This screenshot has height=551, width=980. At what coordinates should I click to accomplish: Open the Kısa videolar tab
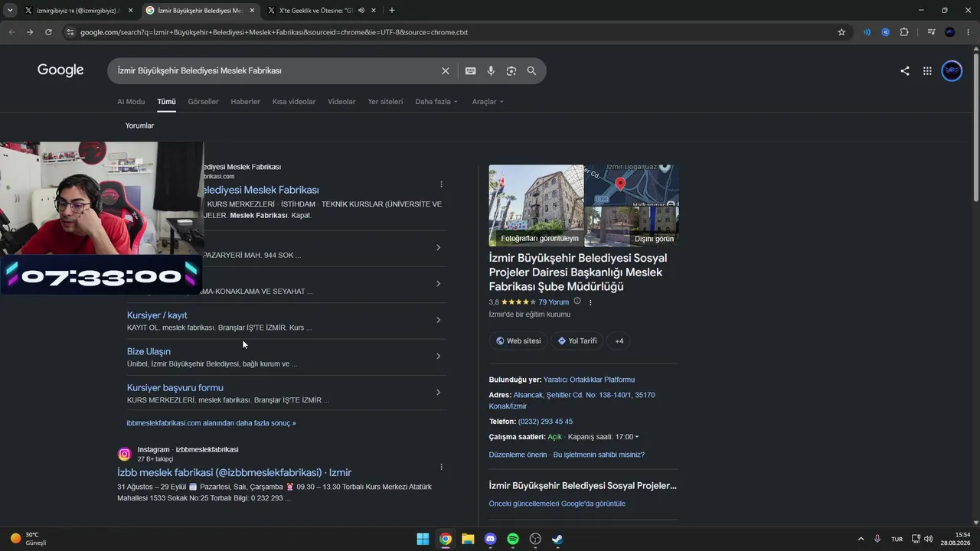(x=294, y=102)
